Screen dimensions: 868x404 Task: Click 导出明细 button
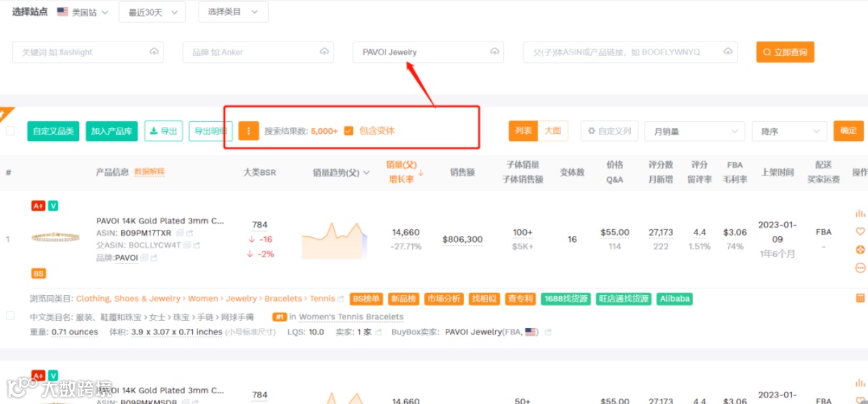coord(211,131)
